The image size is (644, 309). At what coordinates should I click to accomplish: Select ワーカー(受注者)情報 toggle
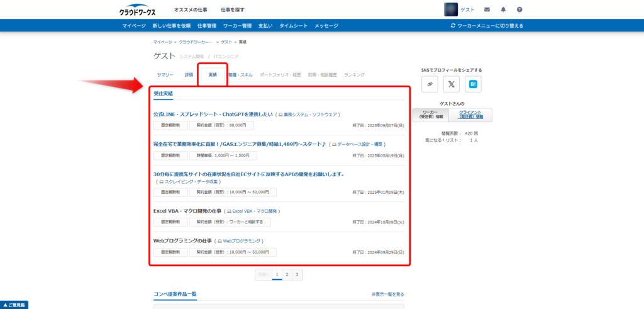[x=431, y=115]
